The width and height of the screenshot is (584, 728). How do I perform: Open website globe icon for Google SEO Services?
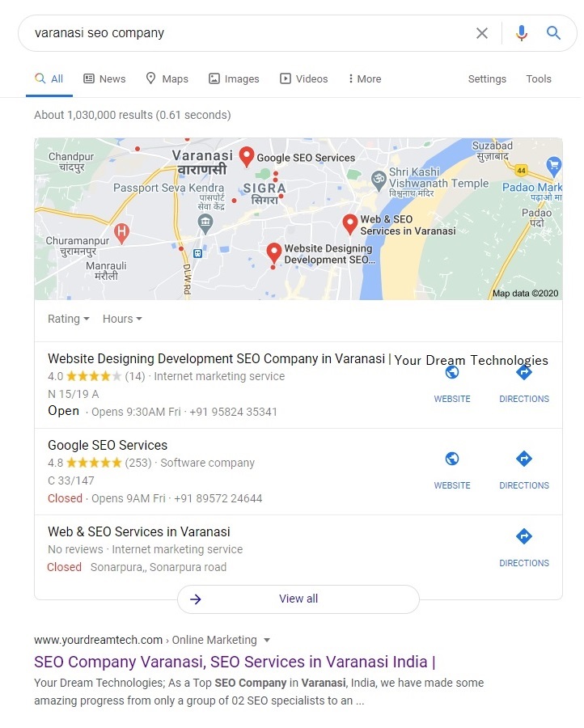click(452, 459)
